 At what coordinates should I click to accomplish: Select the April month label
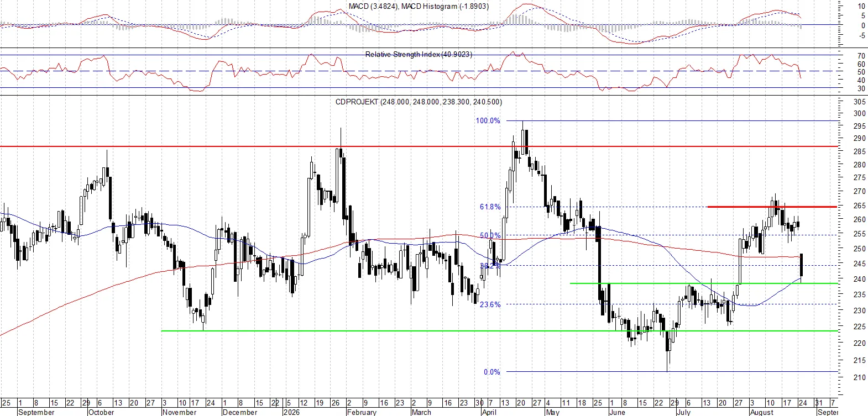coord(489,412)
